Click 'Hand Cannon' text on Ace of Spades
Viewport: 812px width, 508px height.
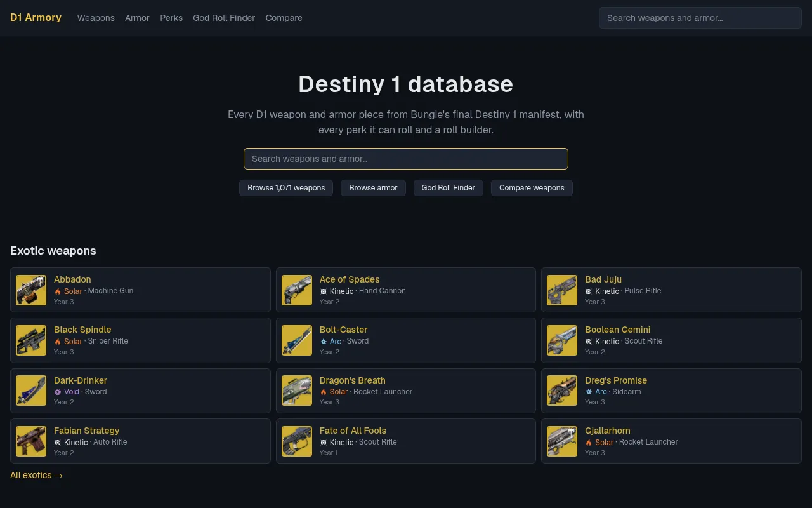(383, 291)
